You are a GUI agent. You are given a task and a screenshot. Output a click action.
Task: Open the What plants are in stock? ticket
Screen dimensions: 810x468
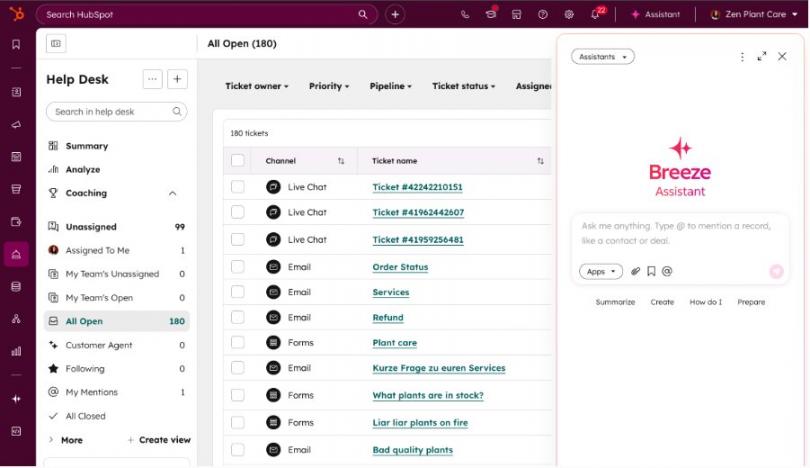point(428,396)
